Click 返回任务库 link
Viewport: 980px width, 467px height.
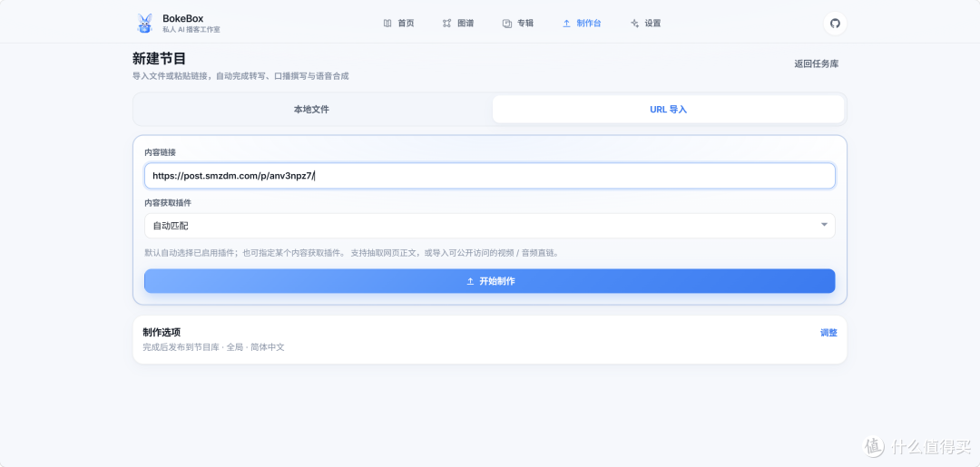[x=817, y=63]
